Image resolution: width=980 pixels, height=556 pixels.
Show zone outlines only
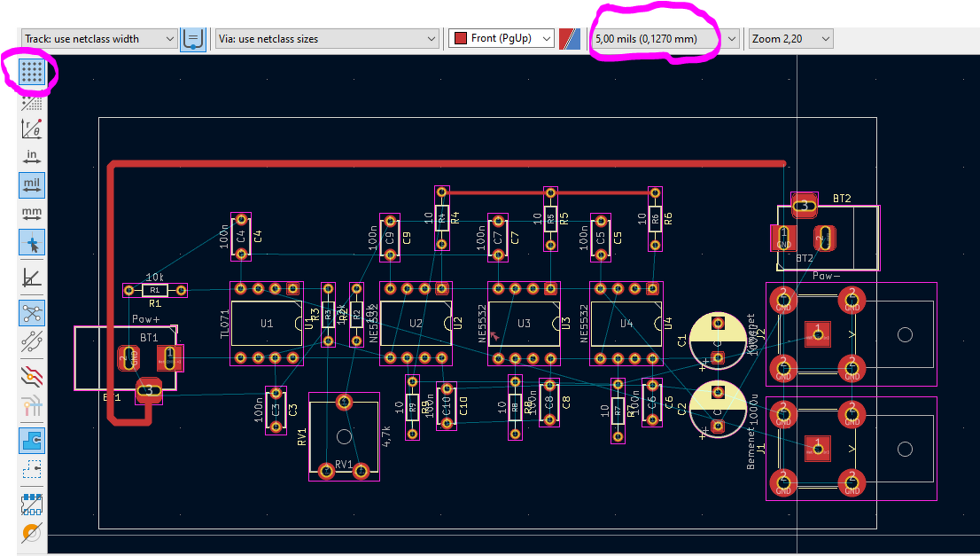point(31,468)
